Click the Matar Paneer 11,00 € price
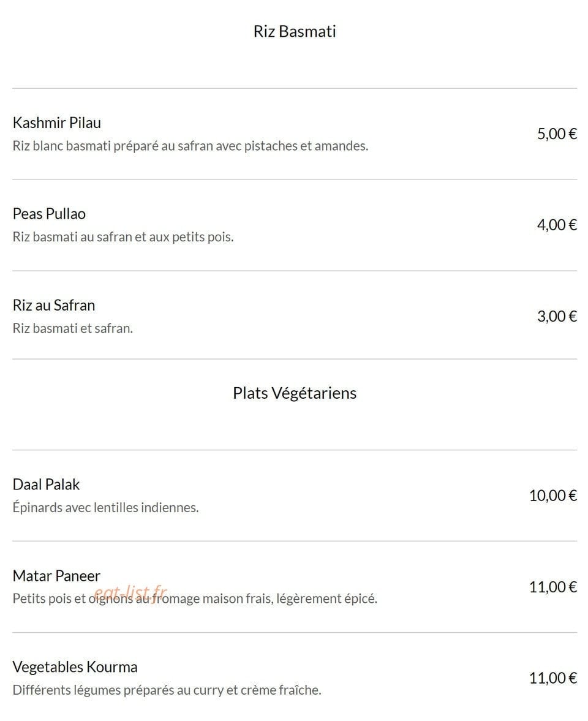 [553, 587]
